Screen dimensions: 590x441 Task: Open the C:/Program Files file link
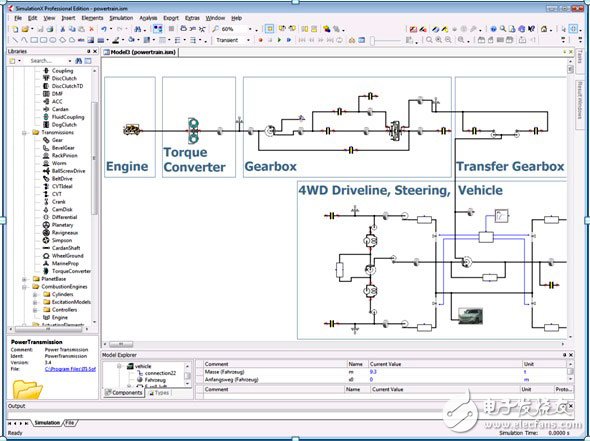point(70,369)
